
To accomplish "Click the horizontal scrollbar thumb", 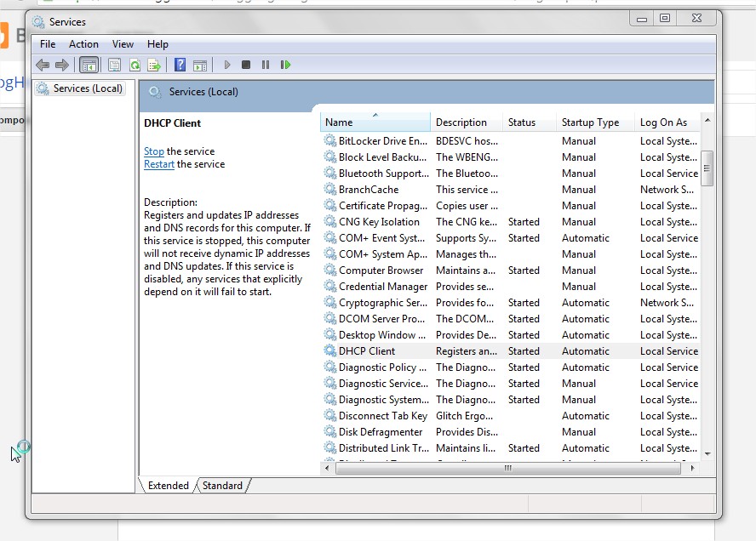I will pos(507,468).
